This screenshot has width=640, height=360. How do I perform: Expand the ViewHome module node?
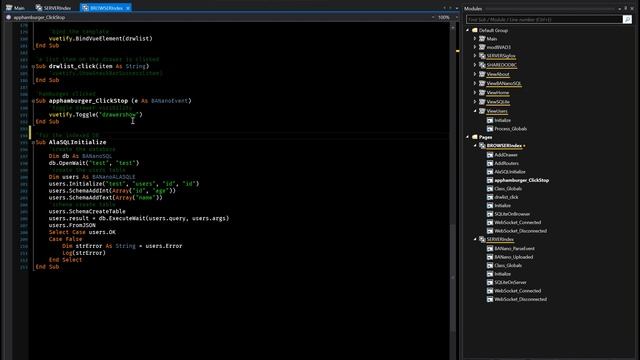point(475,93)
